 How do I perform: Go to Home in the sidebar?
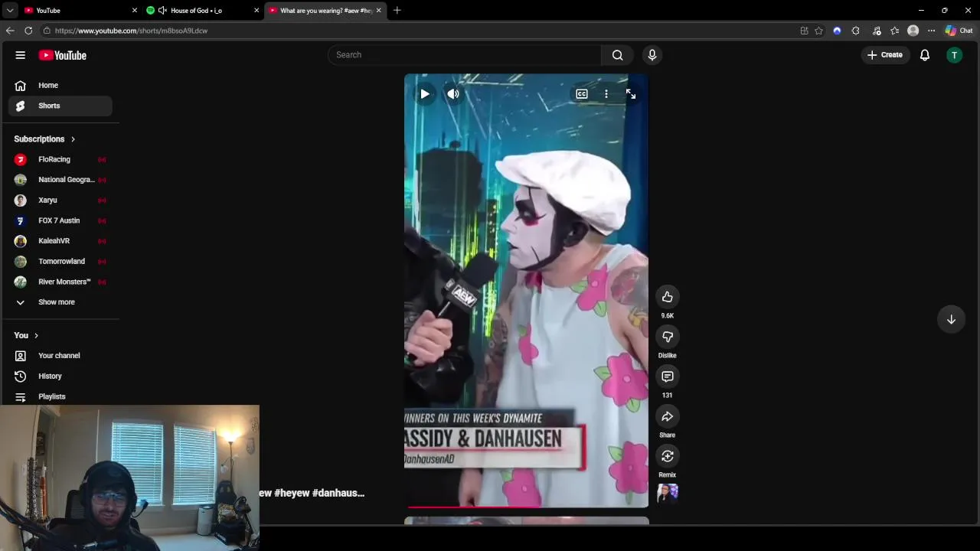(60, 86)
